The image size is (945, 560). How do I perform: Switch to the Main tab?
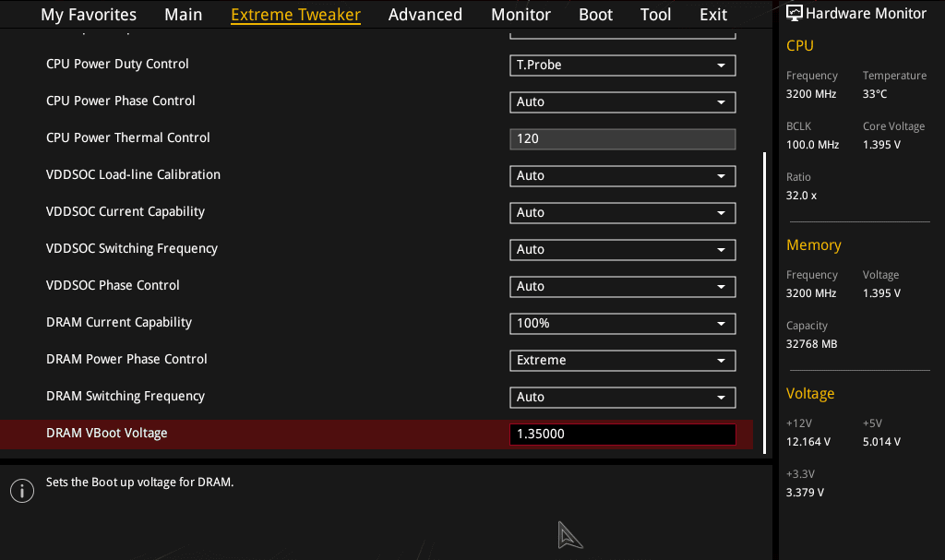pyautogui.click(x=184, y=15)
